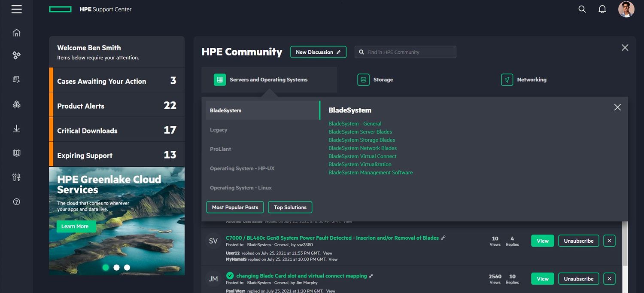Open BladeSystem Storage Blades link
Image resolution: width=644 pixels, height=293 pixels.
361,140
